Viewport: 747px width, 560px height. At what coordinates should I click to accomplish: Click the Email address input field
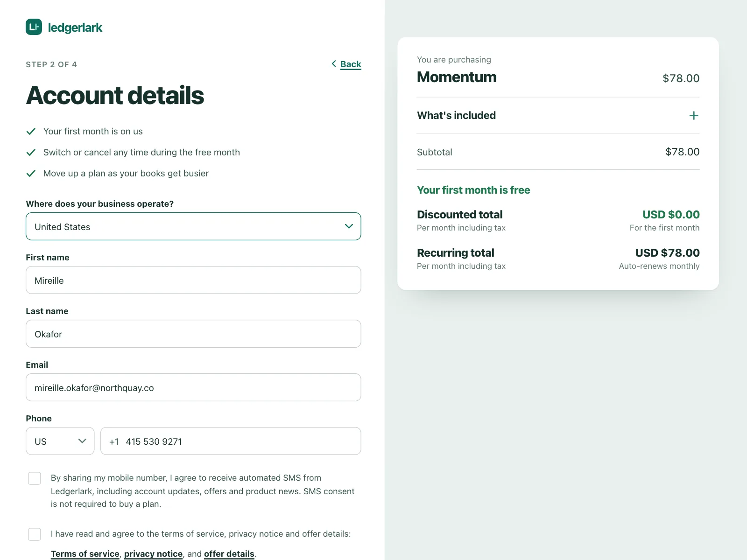click(x=193, y=387)
